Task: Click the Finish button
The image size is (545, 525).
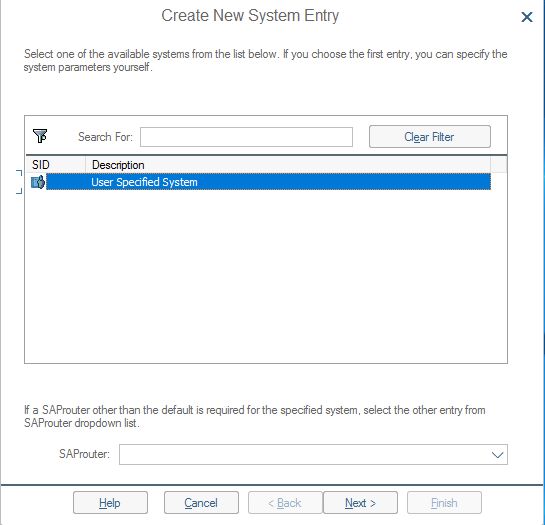Action: (444, 502)
